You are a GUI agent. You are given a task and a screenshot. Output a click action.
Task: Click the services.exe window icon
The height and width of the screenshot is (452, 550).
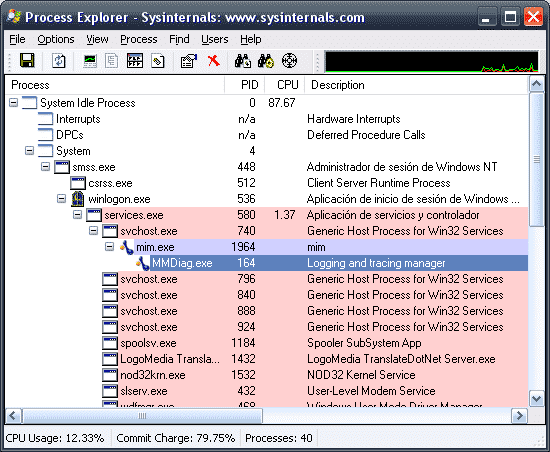(x=94, y=215)
